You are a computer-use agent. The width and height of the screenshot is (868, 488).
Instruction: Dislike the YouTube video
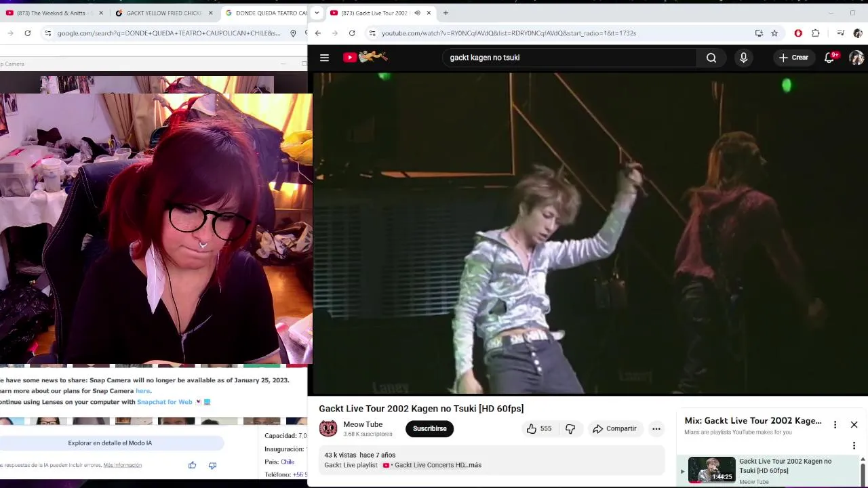click(570, 428)
